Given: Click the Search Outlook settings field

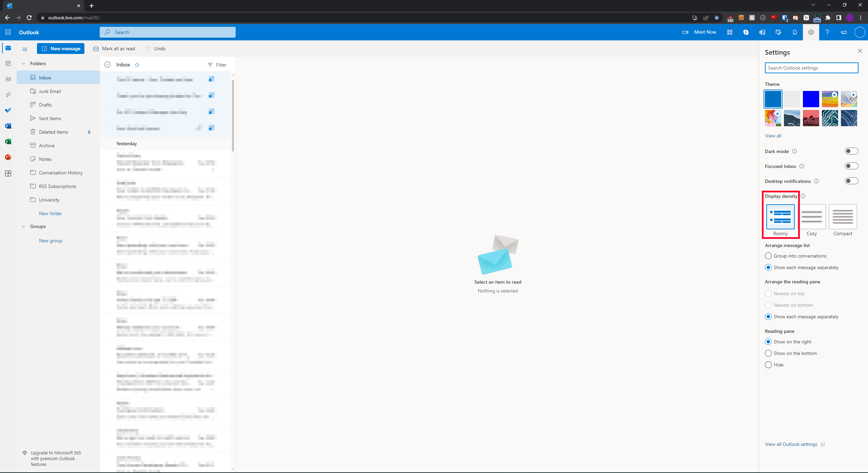Looking at the screenshot, I should (811, 68).
